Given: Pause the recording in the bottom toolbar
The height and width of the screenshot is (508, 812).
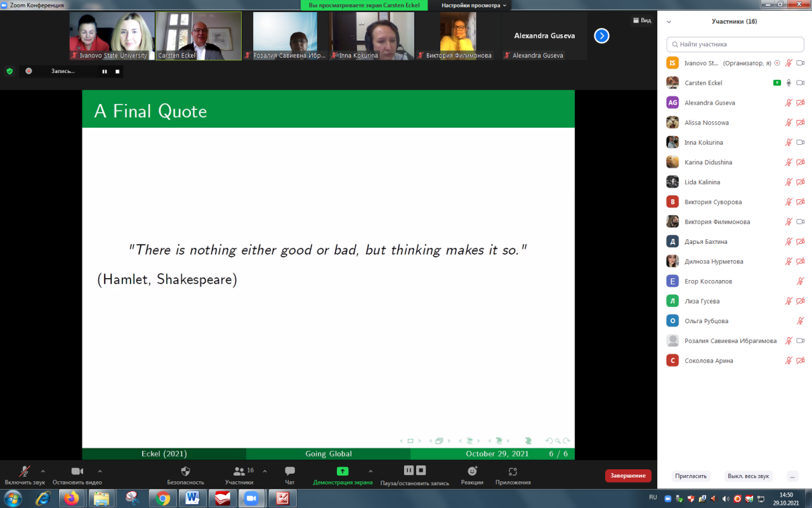Looking at the screenshot, I should click(409, 471).
